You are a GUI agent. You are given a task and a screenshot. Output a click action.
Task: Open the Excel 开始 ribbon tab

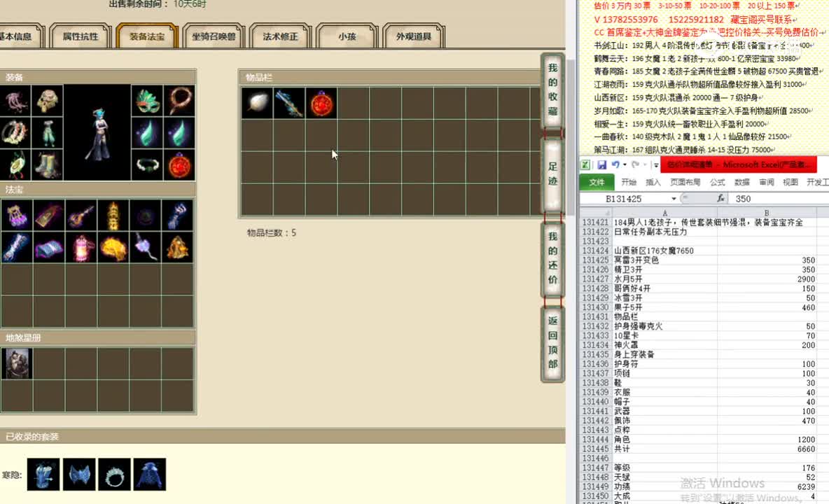pos(629,182)
